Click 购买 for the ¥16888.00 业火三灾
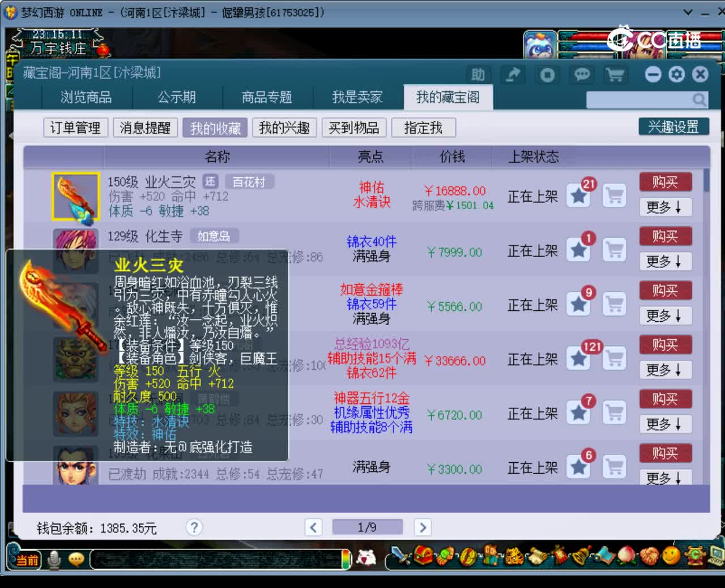 666,182
